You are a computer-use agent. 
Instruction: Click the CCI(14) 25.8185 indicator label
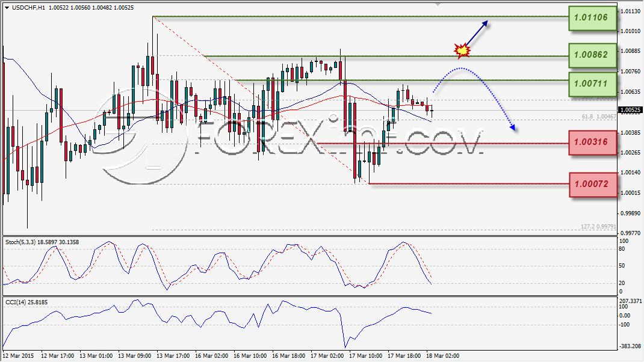26,302
